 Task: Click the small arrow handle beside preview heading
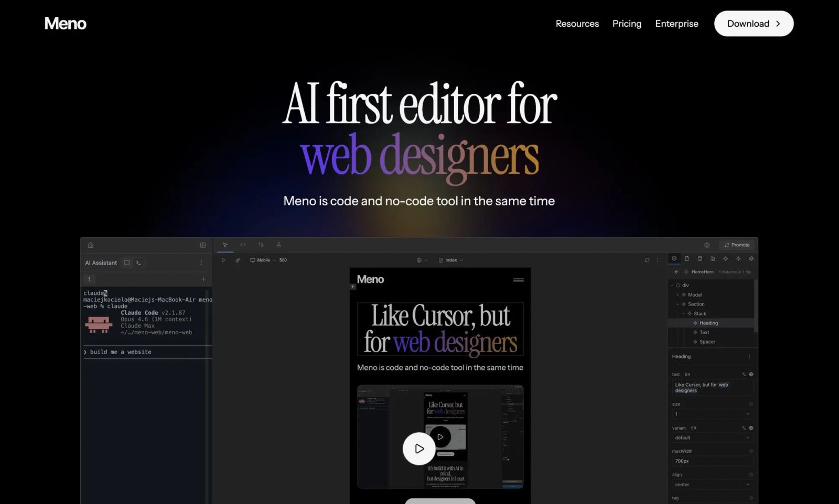tap(353, 287)
